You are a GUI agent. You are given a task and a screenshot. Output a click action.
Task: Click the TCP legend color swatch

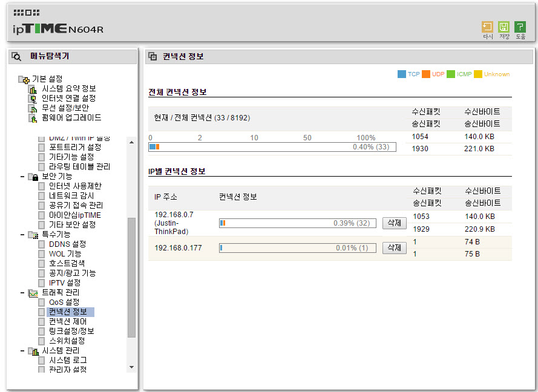[x=401, y=74]
